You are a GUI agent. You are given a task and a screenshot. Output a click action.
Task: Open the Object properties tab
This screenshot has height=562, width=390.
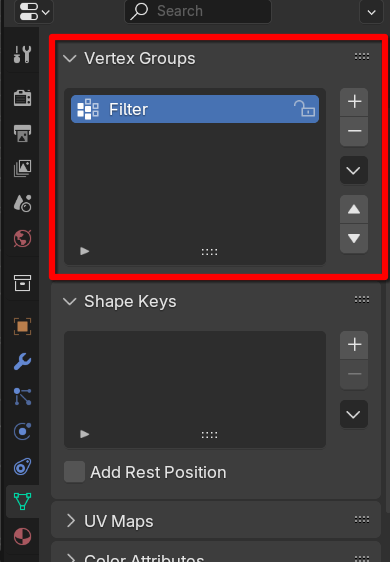coord(22,327)
